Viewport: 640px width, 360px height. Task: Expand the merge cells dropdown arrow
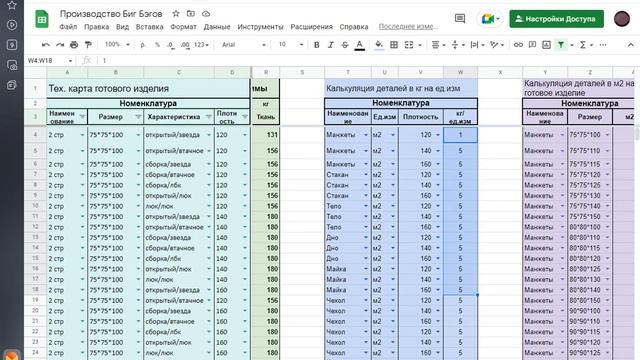coord(420,45)
